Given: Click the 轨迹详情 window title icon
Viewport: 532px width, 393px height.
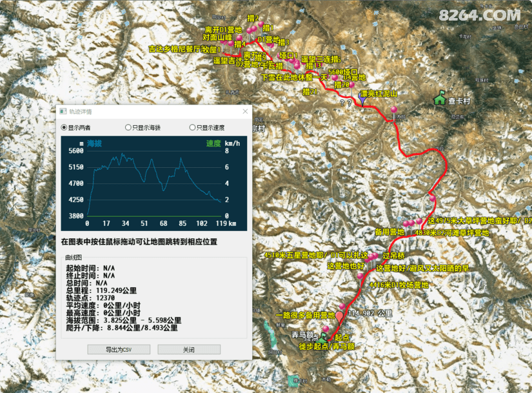Looking at the screenshot, I should tap(63, 112).
